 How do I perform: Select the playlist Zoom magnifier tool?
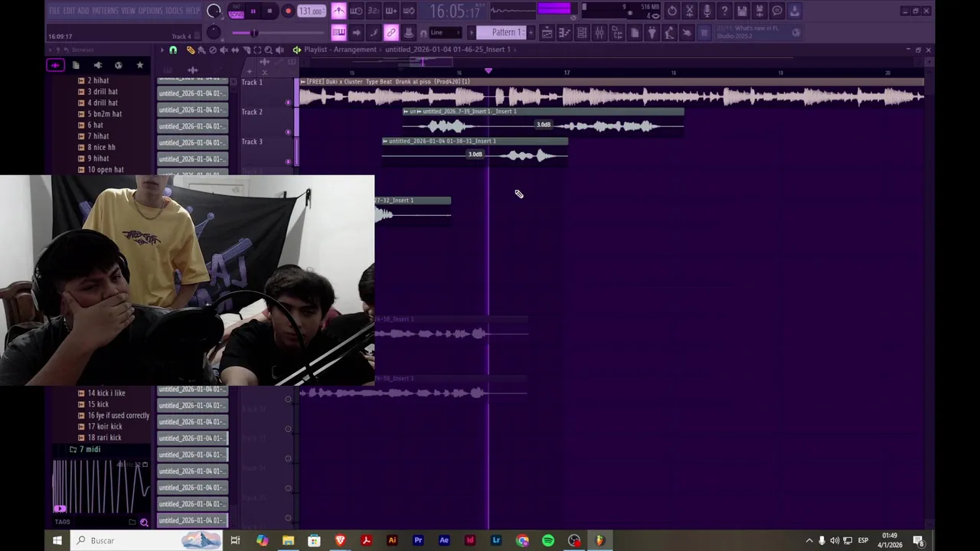click(268, 50)
